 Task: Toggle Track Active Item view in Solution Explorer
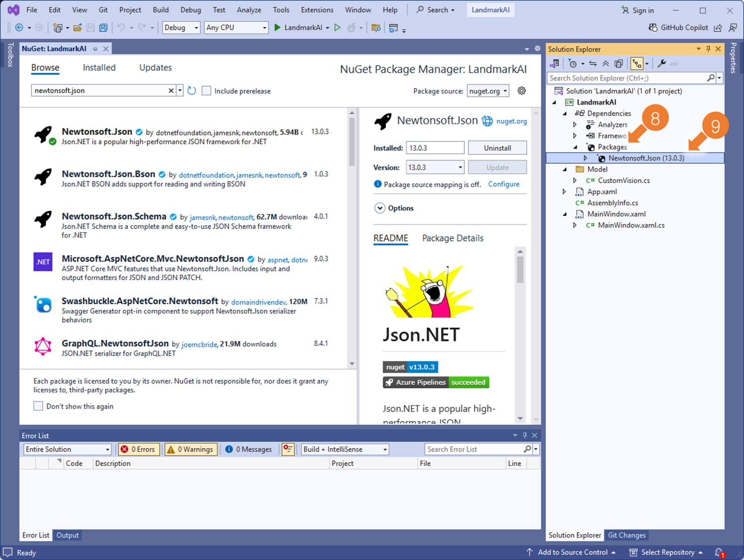637,64
